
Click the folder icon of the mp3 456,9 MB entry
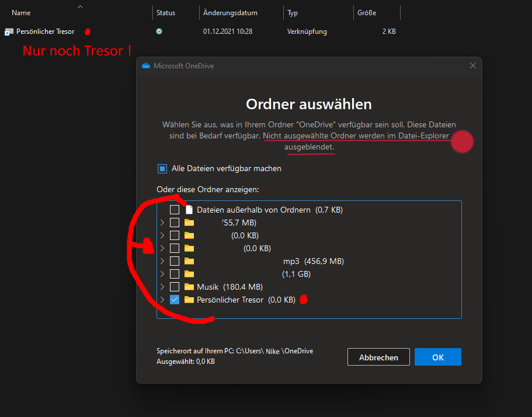[189, 261]
